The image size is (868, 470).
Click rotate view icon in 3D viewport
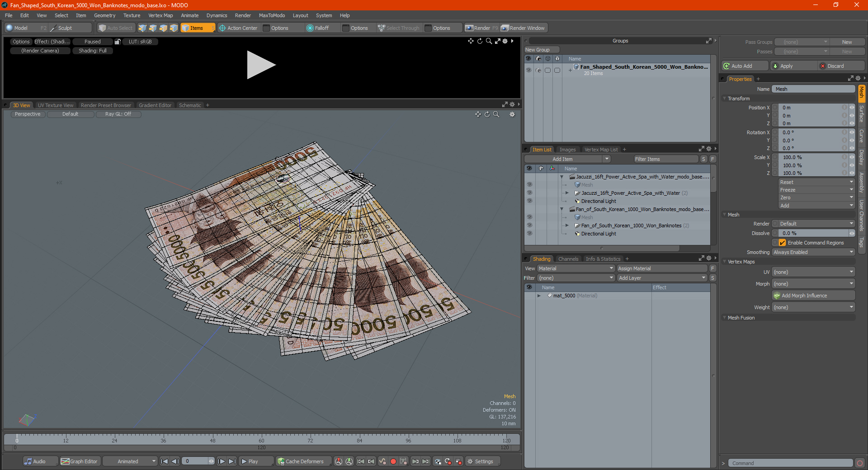[487, 114]
